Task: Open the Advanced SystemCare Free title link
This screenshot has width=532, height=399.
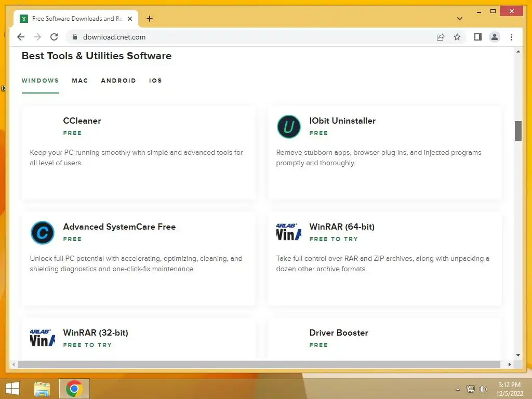Action: pyautogui.click(x=119, y=227)
